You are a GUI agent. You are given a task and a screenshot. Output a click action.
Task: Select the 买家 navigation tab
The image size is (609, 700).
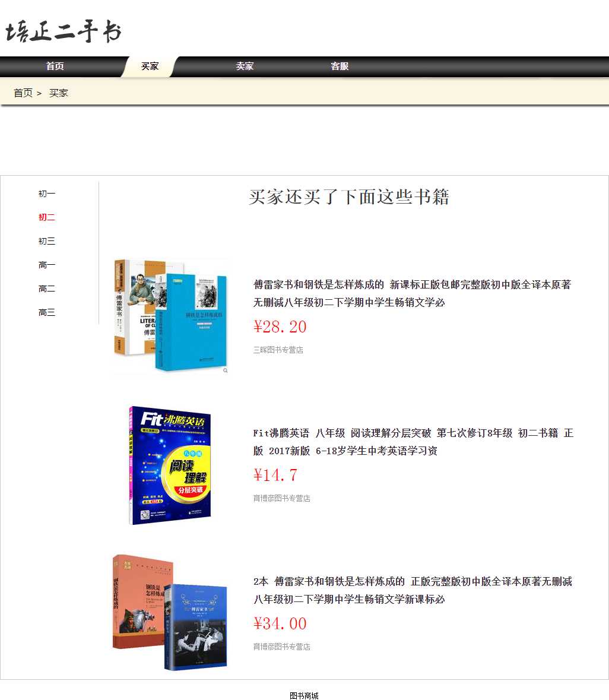(x=150, y=66)
